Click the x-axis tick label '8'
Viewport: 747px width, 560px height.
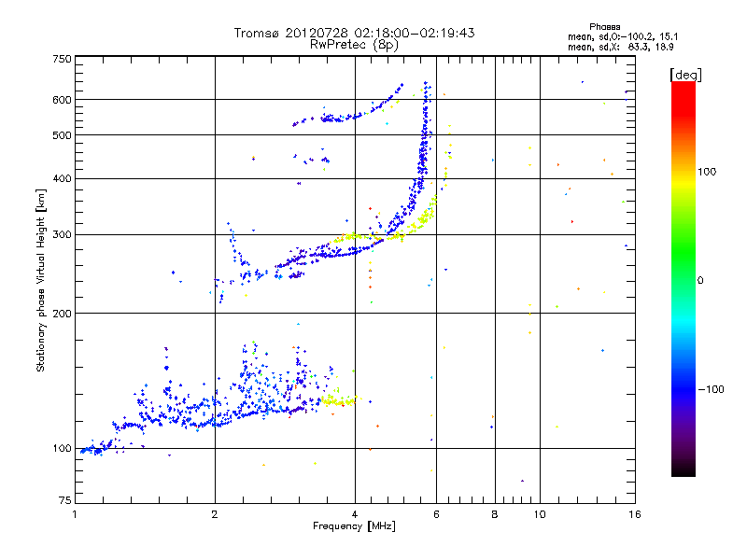click(495, 514)
